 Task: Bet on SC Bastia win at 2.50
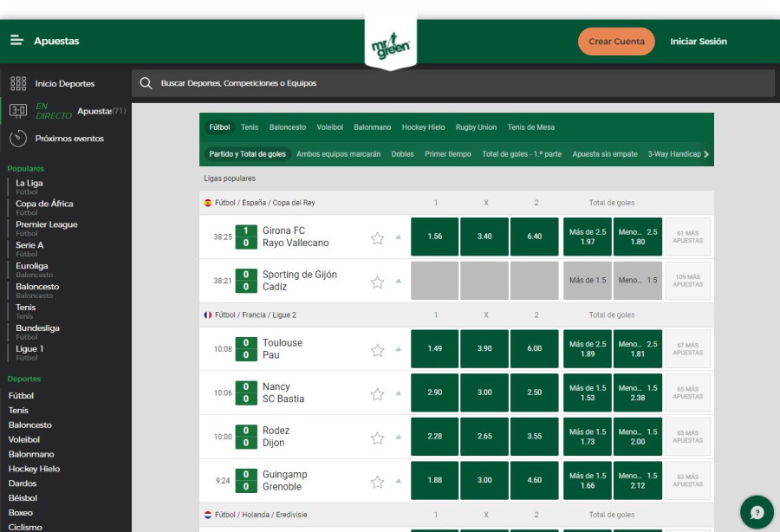(x=534, y=393)
